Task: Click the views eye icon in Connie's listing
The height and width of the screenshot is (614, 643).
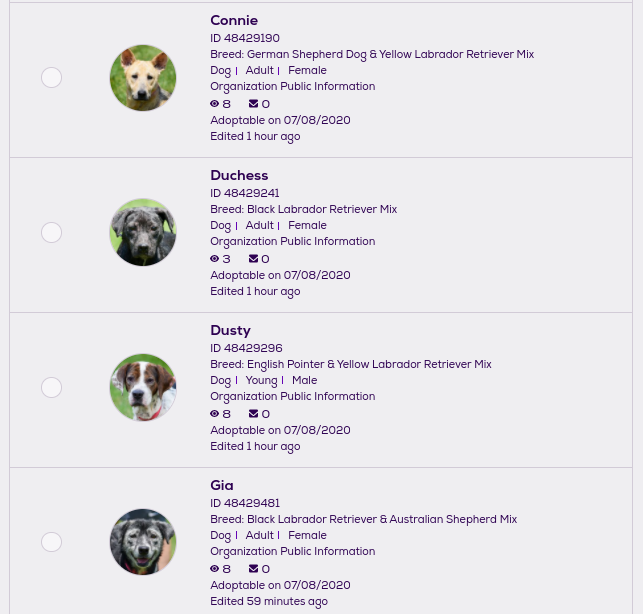Action: (x=215, y=104)
